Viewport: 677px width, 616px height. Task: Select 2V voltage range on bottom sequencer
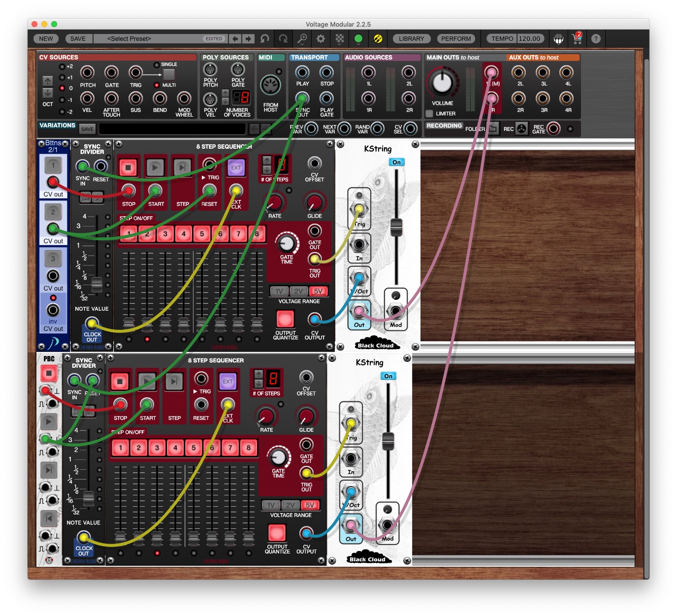pyautogui.click(x=290, y=505)
